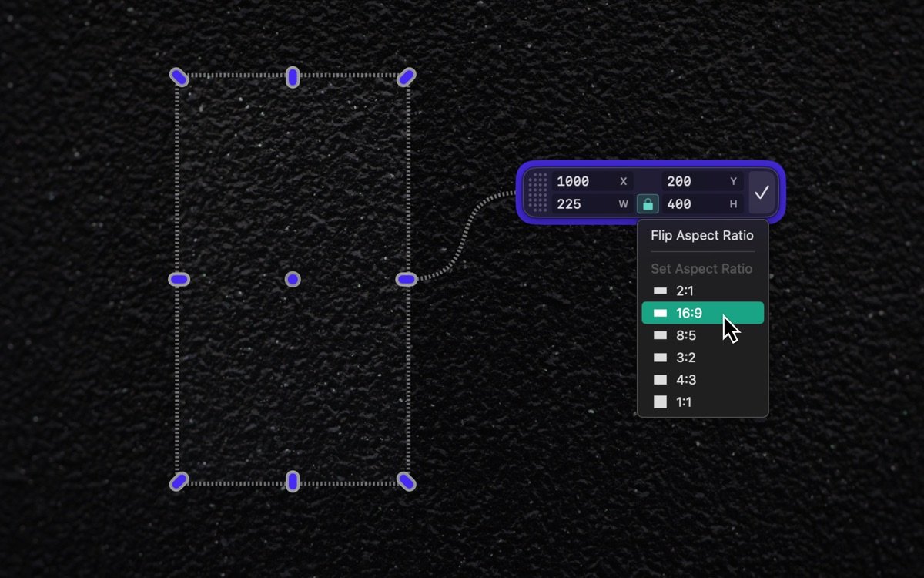924x578 pixels.
Task: Click the top-right corner resize handle
Action: coord(407,76)
